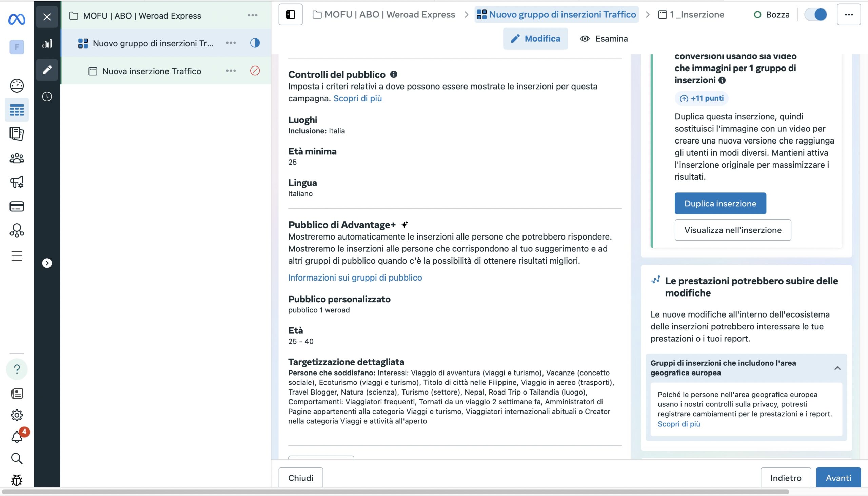This screenshot has width=868, height=496.
Task: Select Nuova inserzione Traffico tree item
Action: click(145, 71)
